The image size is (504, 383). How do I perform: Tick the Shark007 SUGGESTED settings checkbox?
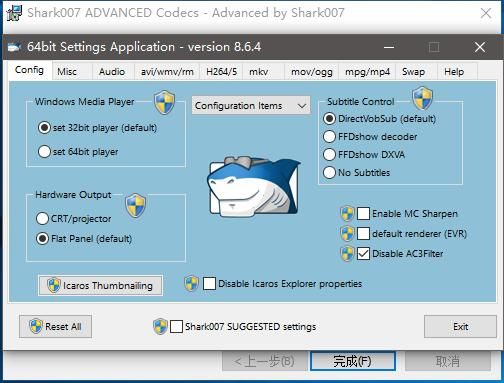(x=176, y=327)
